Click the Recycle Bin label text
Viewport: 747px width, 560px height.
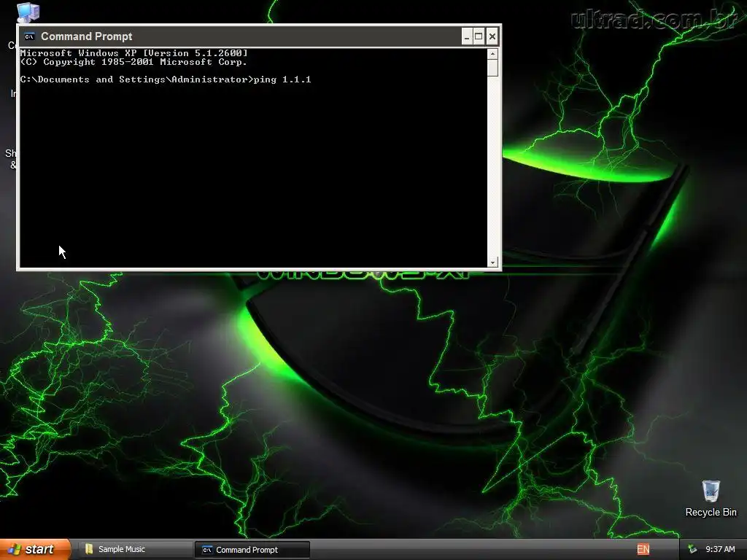pos(711,513)
